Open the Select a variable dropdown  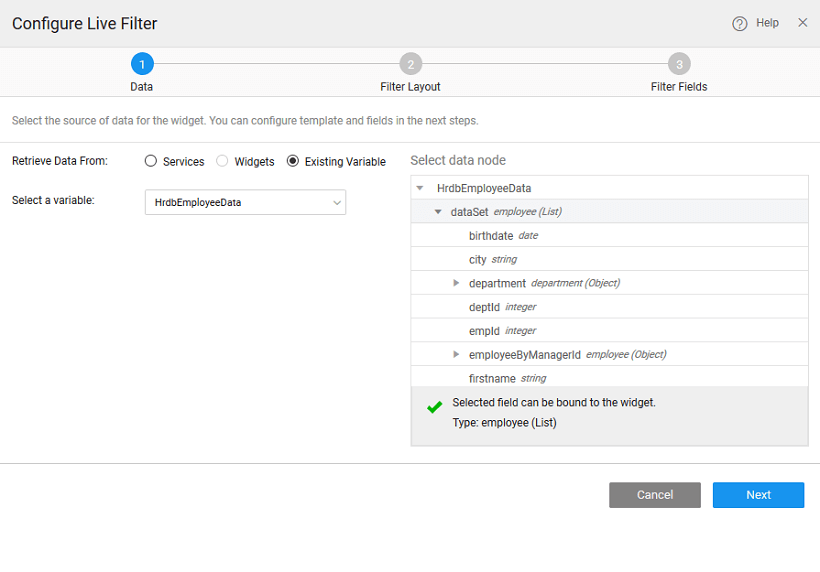pos(245,202)
